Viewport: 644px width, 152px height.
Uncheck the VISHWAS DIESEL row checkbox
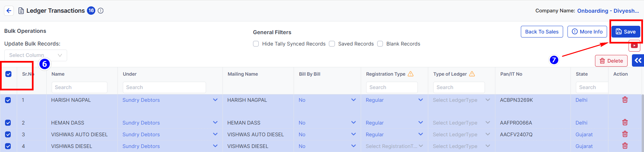tap(8, 146)
